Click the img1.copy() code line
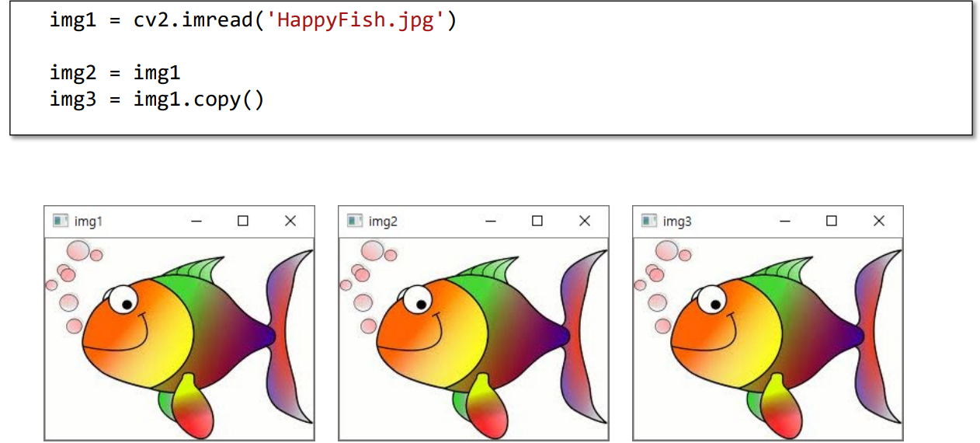The width and height of the screenshot is (980, 443). (x=157, y=99)
